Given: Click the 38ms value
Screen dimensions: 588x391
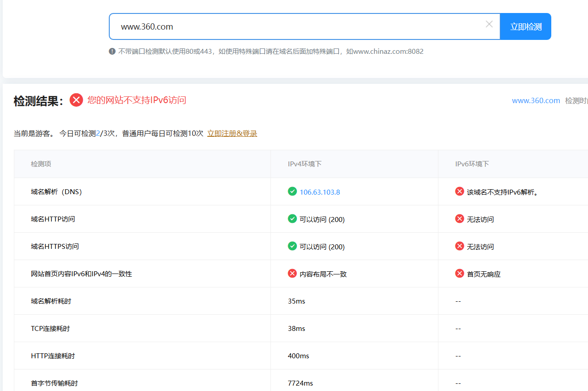Looking at the screenshot, I should click(296, 329).
